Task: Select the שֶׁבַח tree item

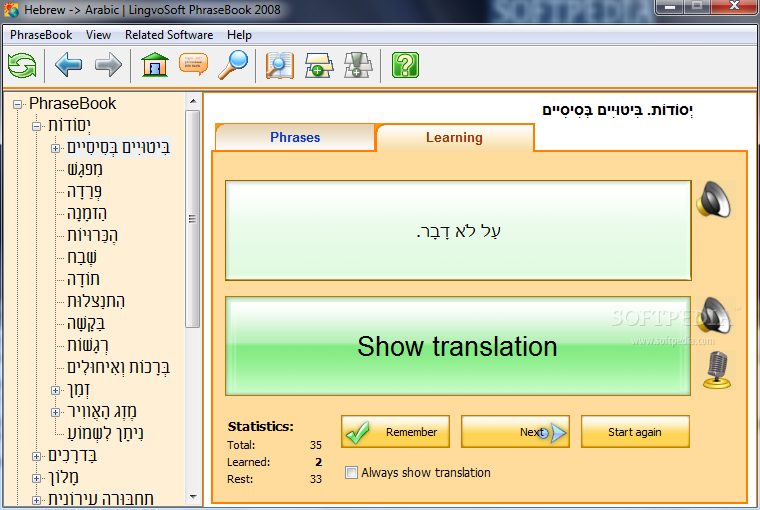Action: click(x=82, y=257)
